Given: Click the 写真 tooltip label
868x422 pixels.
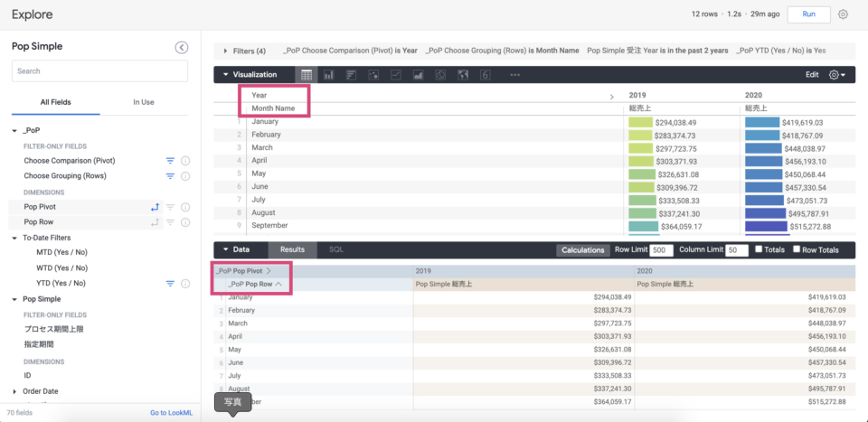Looking at the screenshot, I should click(x=233, y=402).
